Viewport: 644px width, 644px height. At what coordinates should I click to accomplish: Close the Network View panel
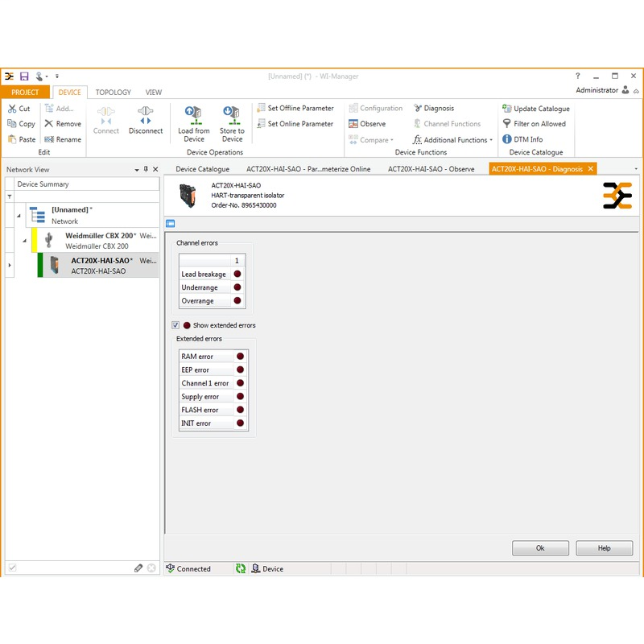tap(155, 169)
